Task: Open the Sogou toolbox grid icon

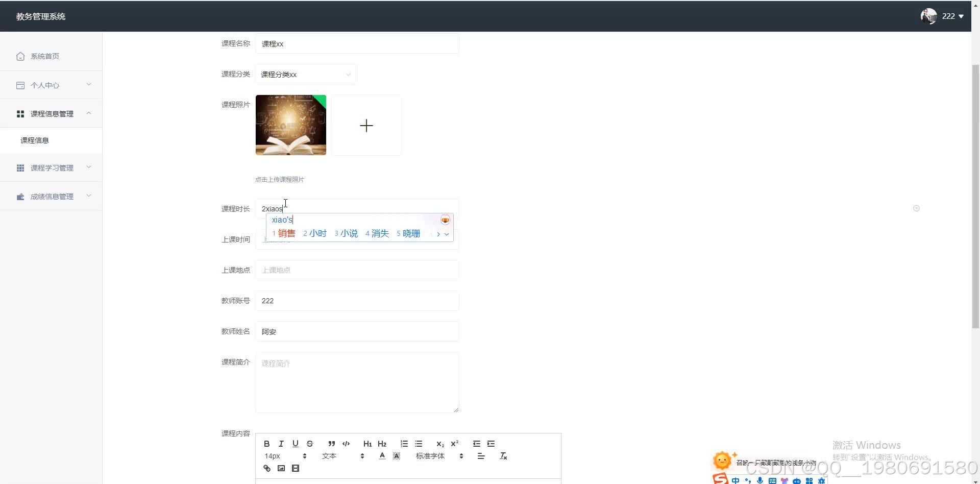Action: [809, 480]
